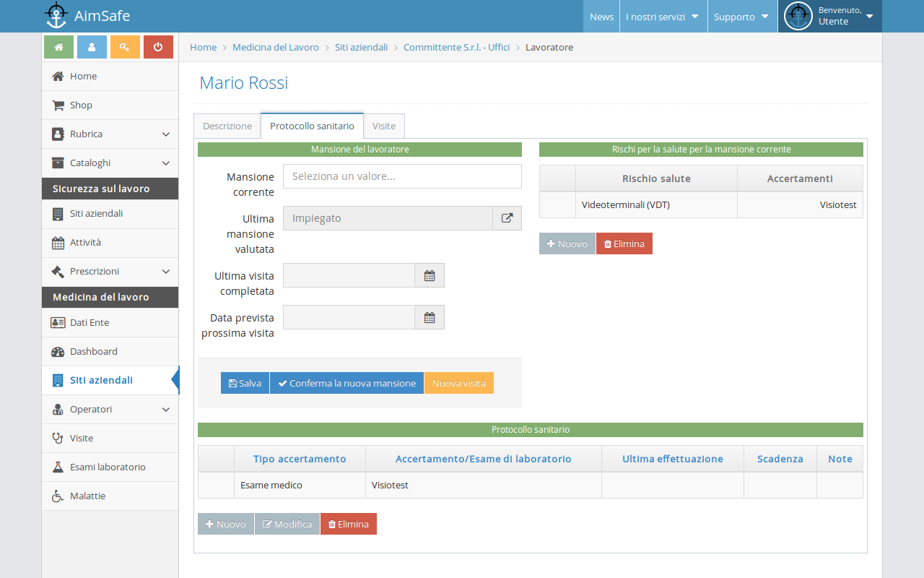
Task: Select the Videoterminali (VDT) risk row
Action: point(701,204)
